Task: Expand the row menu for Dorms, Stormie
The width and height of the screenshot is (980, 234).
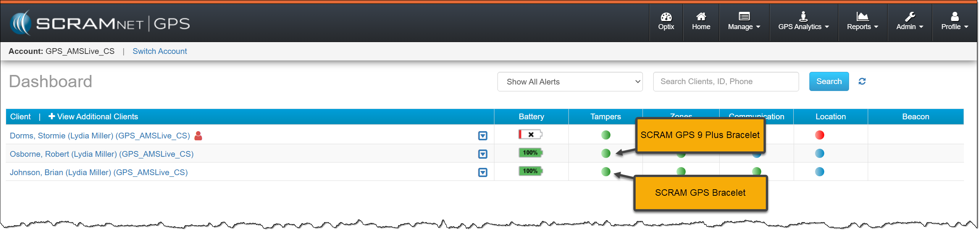Action: click(x=483, y=136)
